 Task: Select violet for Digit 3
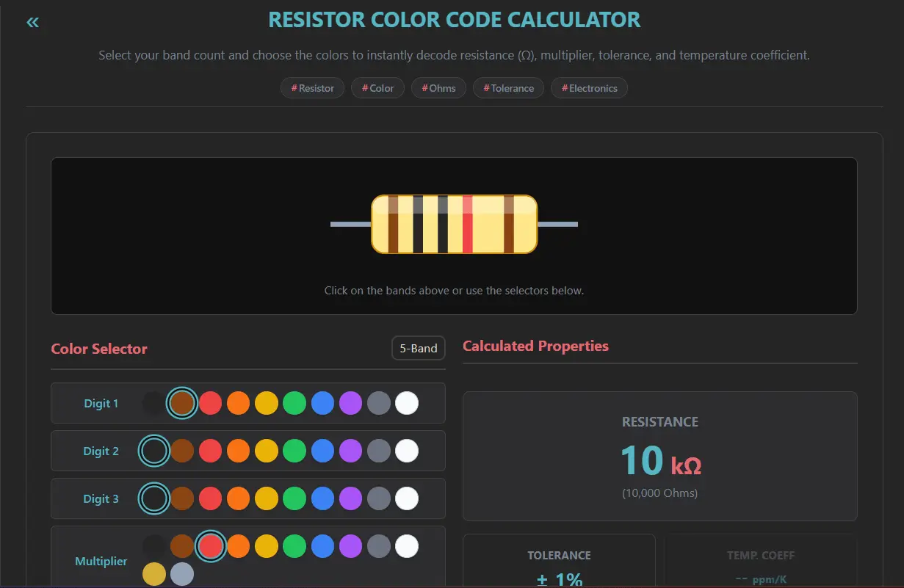[350, 498]
